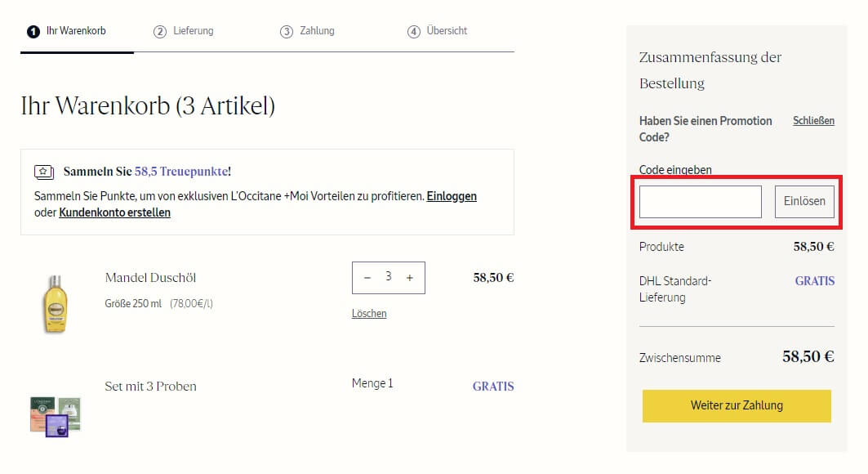Click the 58,5 Treuepunkte text
This screenshot has height=474, width=868.
181,172
